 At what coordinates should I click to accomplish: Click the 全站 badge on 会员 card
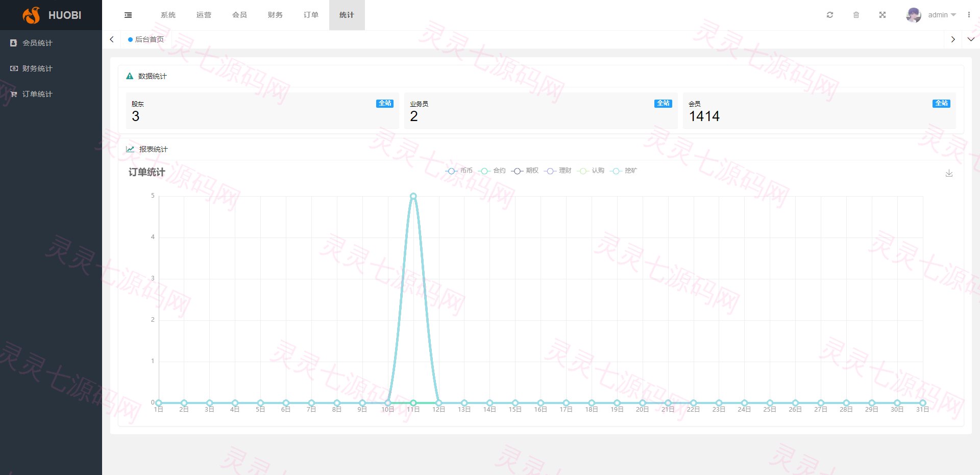(x=941, y=103)
